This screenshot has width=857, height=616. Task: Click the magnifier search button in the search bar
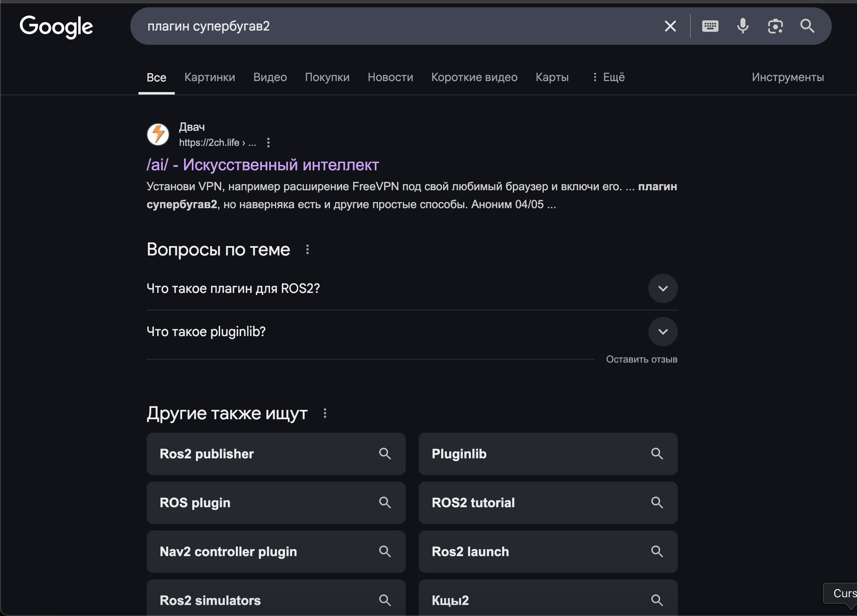tap(807, 26)
